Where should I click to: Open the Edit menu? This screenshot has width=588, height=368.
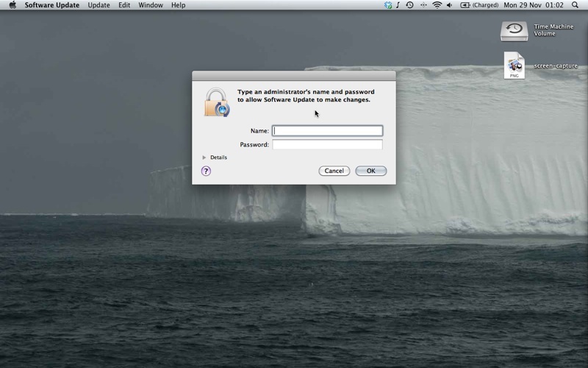point(124,5)
